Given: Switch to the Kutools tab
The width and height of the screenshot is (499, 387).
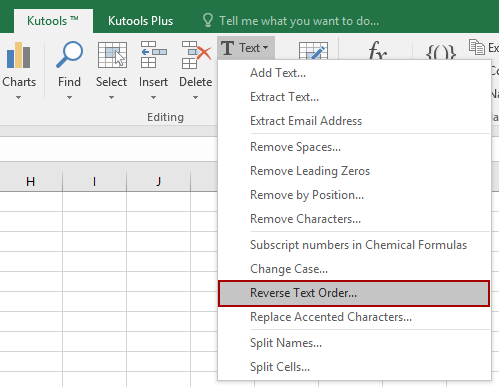Looking at the screenshot, I should pyautogui.click(x=53, y=21).
